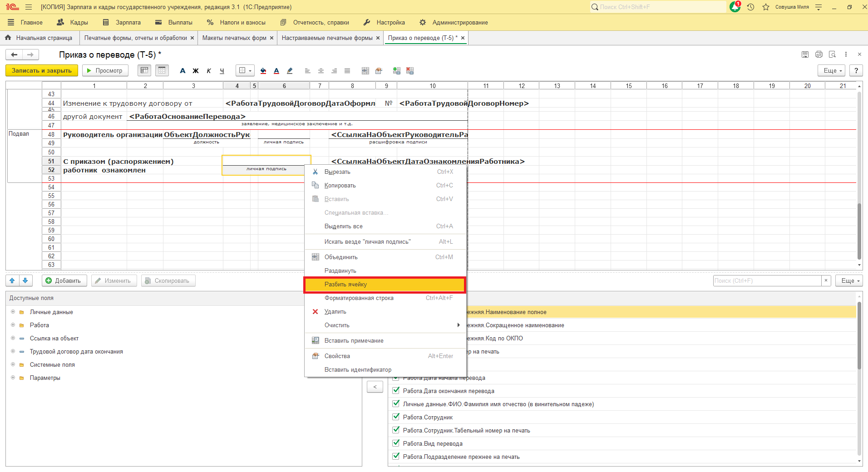This screenshot has height=472, width=868.
Task: Go to the Начальная страница home tab
Action: pos(39,38)
